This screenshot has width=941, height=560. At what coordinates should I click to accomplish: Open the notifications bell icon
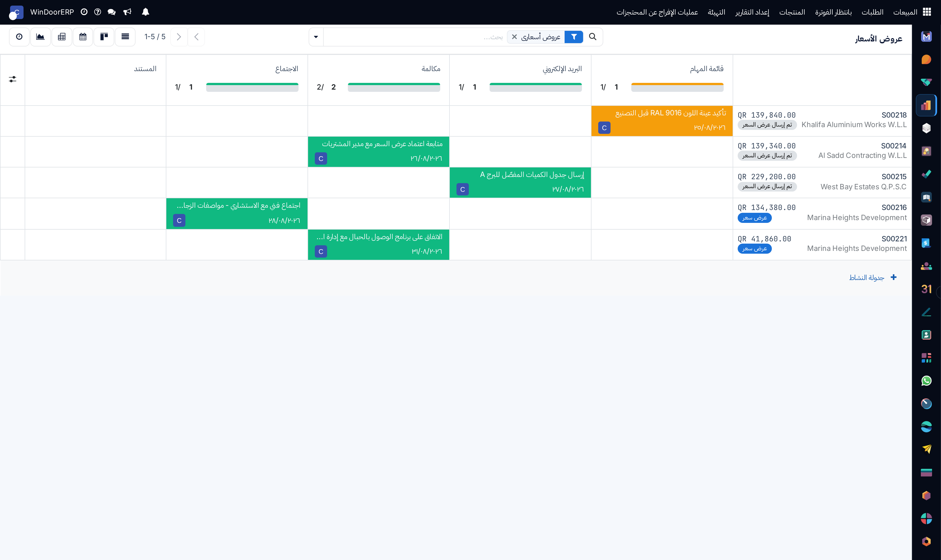145,12
